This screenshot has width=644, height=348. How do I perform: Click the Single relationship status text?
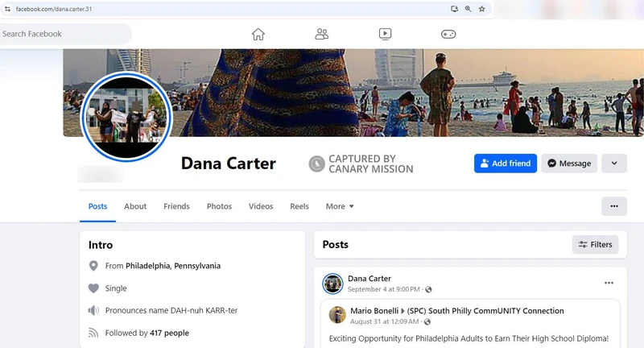click(x=116, y=288)
